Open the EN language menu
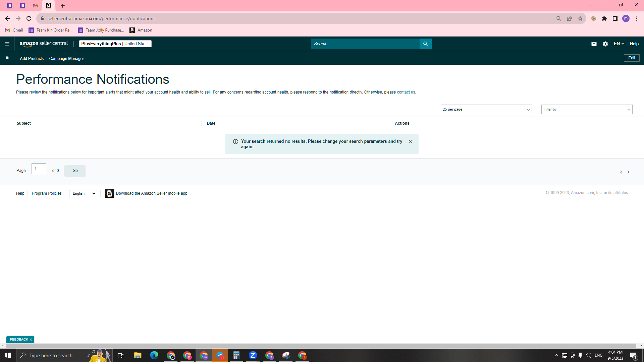This screenshot has height=362, width=644. coord(619,44)
